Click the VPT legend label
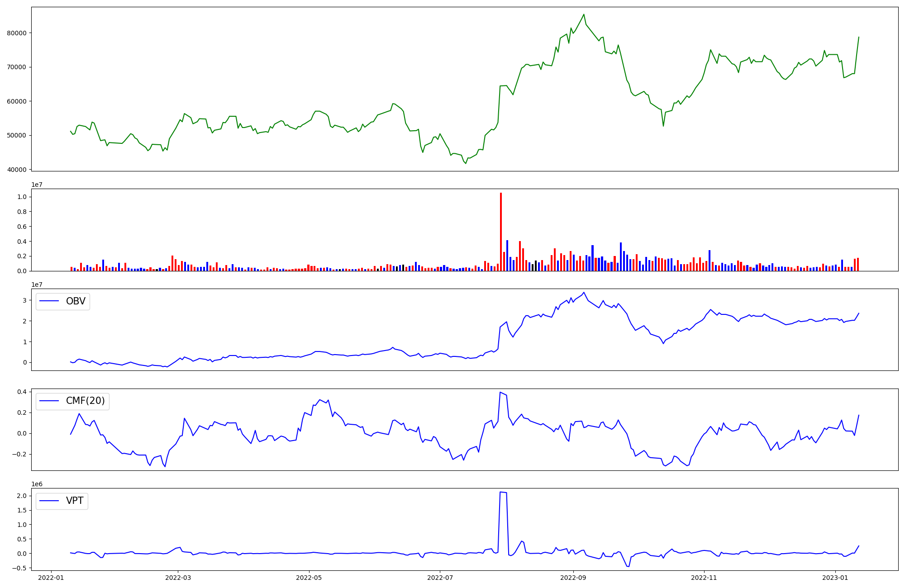The height and width of the screenshot is (588, 905). (75, 501)
